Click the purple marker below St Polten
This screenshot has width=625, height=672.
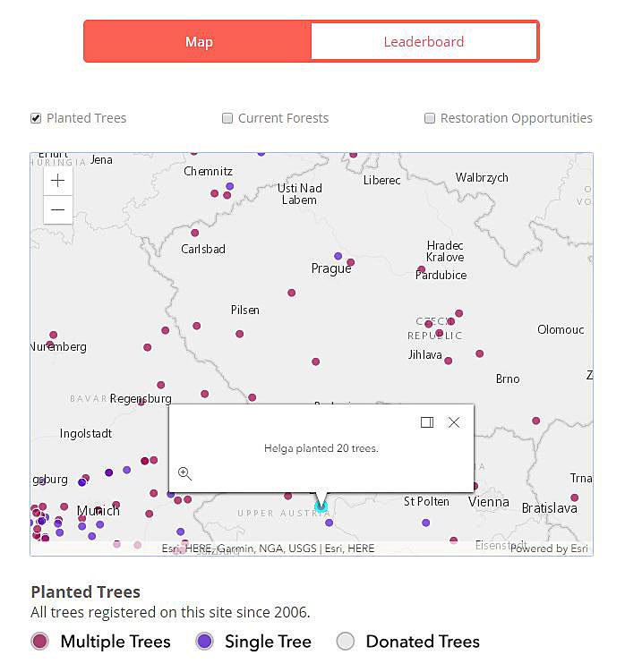coord(425,523)
